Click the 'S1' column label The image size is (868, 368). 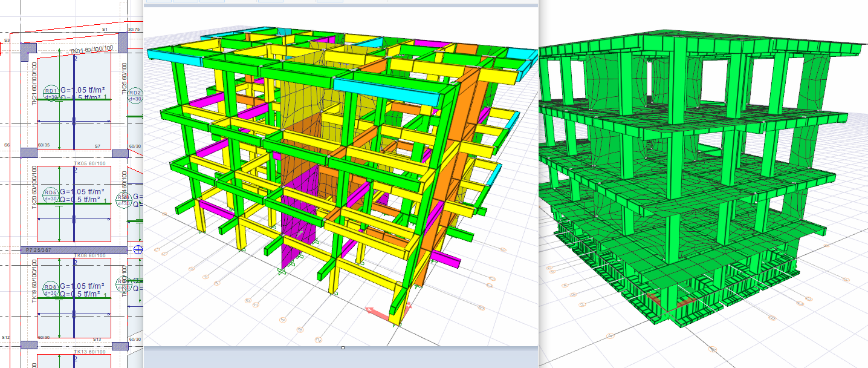point(105,29)
